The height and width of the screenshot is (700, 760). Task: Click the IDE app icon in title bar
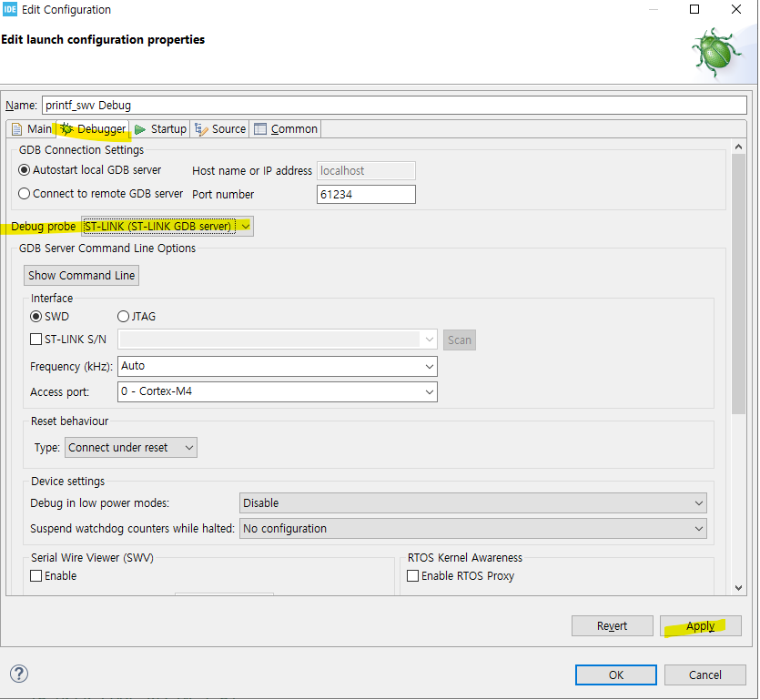10,10
